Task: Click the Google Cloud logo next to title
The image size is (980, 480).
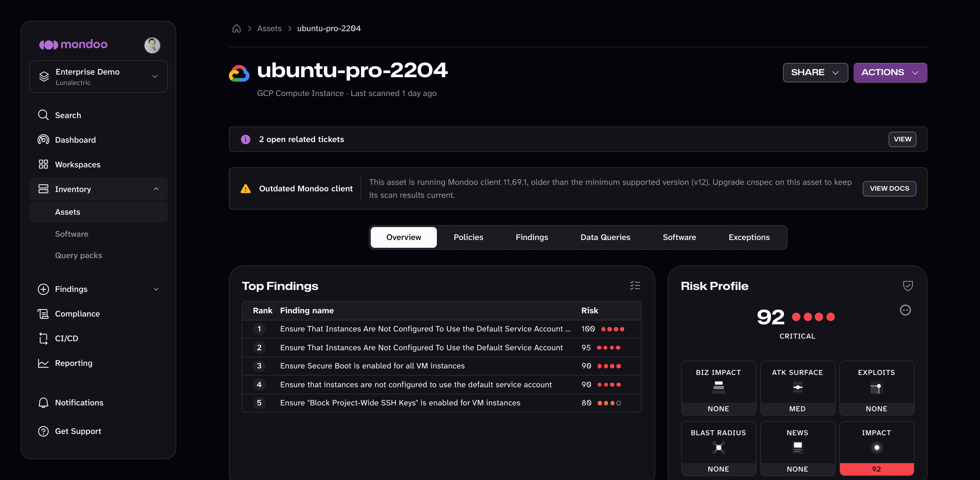Action: [239, 74]
